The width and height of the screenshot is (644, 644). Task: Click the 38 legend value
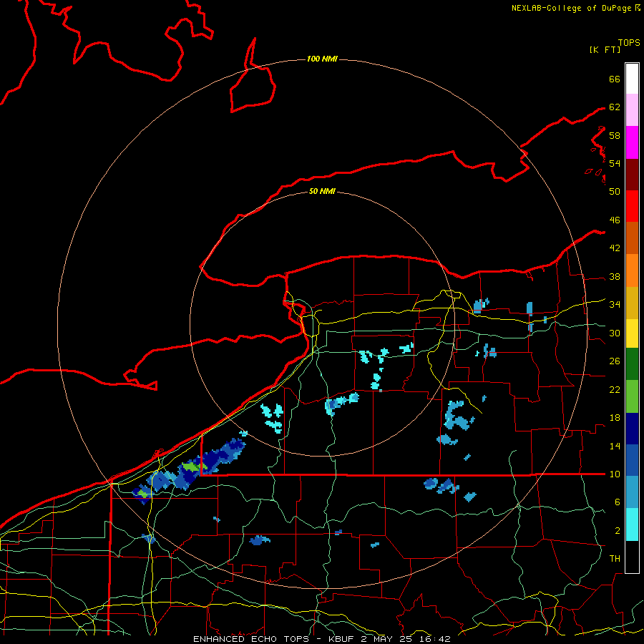(615, 277)
